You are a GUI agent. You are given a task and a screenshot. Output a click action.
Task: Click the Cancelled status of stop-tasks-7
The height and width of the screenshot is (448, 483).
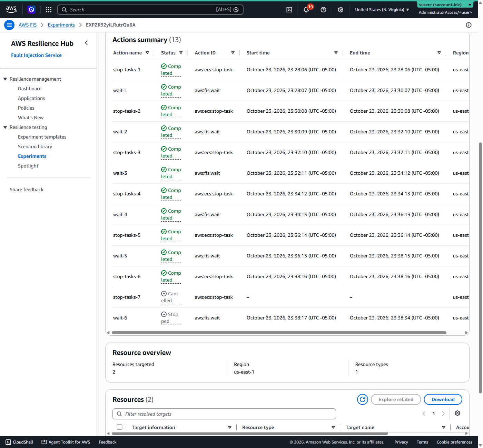coord(171,297)
